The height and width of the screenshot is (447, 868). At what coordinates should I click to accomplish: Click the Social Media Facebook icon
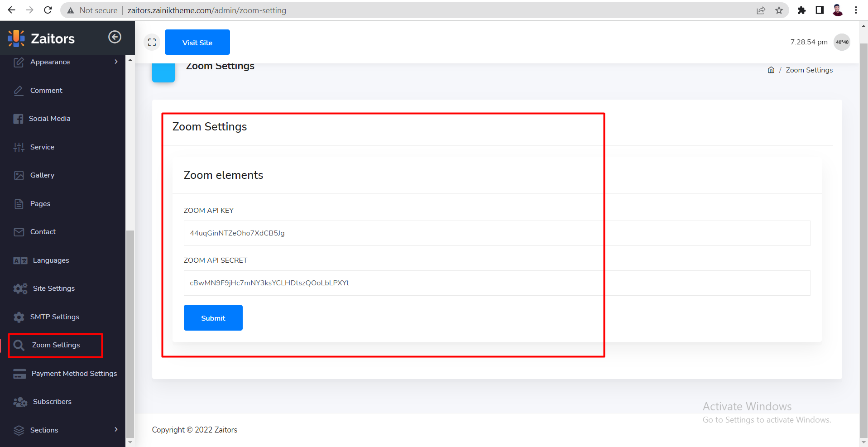pos(18,119)
